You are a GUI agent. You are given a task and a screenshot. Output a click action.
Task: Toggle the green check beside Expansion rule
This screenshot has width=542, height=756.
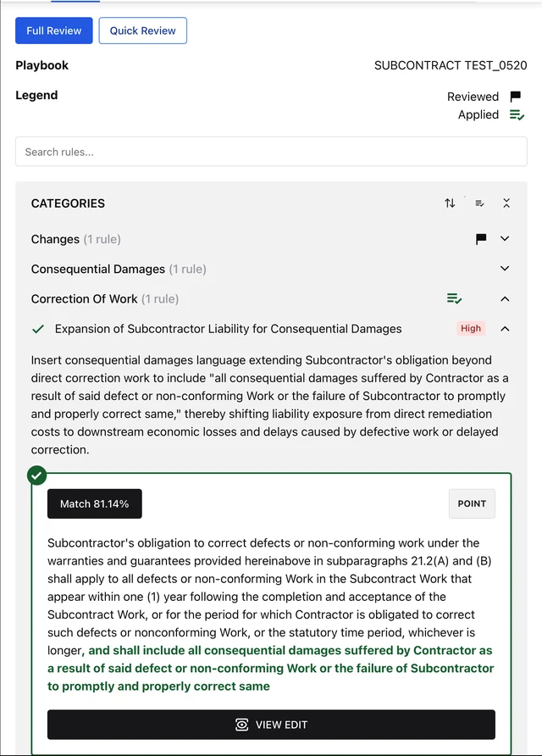38,329
